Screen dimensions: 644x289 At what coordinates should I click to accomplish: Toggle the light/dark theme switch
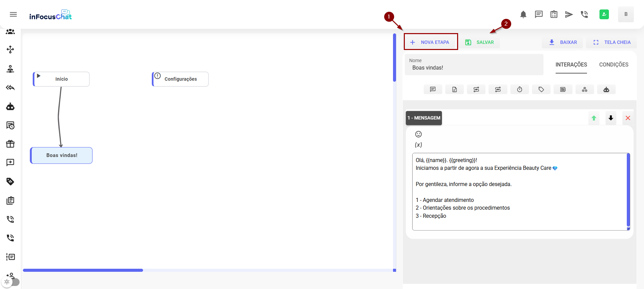11,282
